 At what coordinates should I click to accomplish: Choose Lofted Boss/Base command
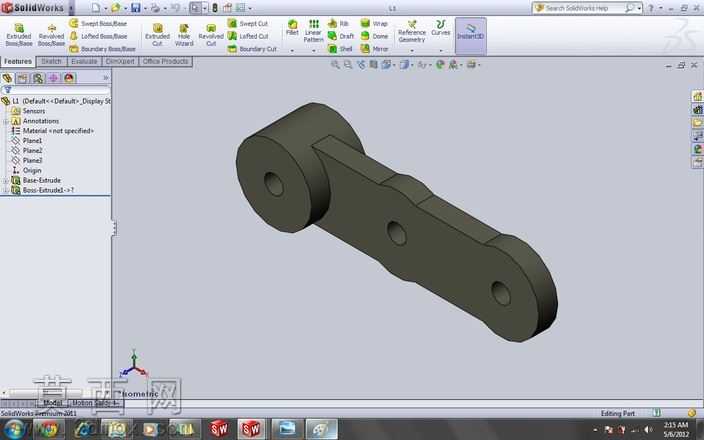[x=98, y=36]
